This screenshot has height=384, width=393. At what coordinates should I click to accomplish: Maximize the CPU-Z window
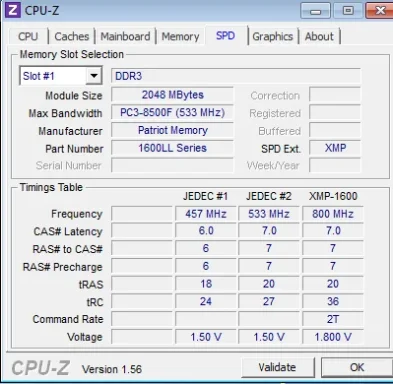point(348,11)
